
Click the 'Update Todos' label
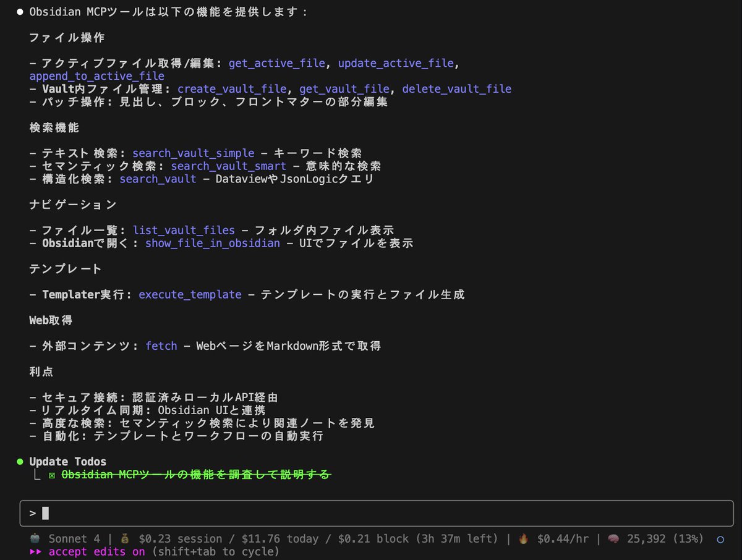pyautogui.click(x=67, y=462)
